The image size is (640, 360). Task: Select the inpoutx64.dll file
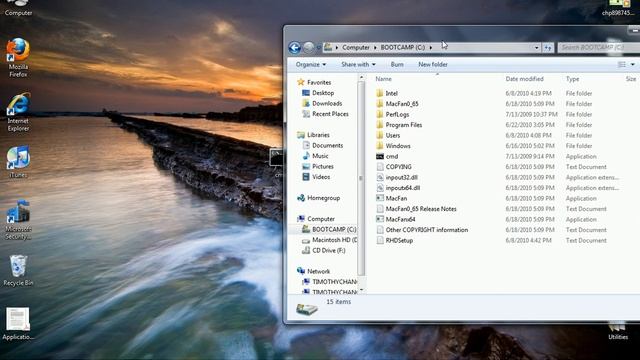pyautogui.click(x=398, y=188)
